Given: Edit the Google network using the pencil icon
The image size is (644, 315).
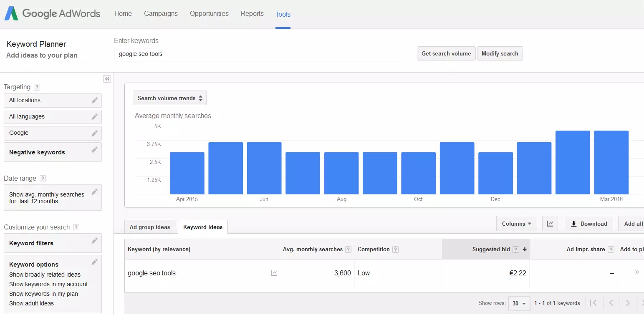Looking at the screenshot, I should tap(95, 133).
